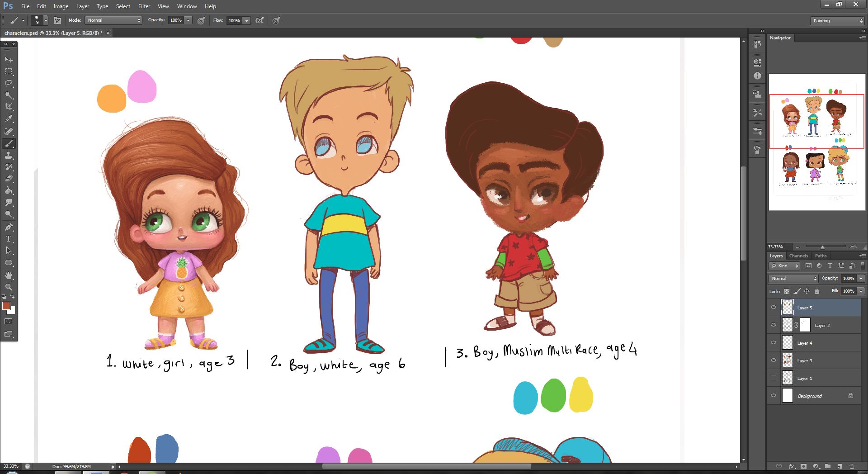868x474 pixels.
Task: Hide Layer 2 visibility eye
Action: (x=773, y=325)
